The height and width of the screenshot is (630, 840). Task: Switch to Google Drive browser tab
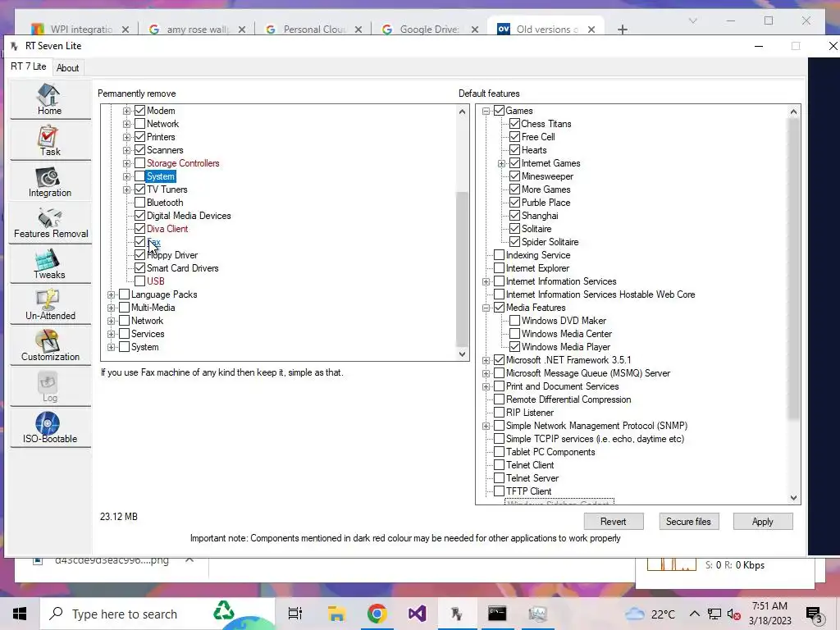[x=430, y=30]
